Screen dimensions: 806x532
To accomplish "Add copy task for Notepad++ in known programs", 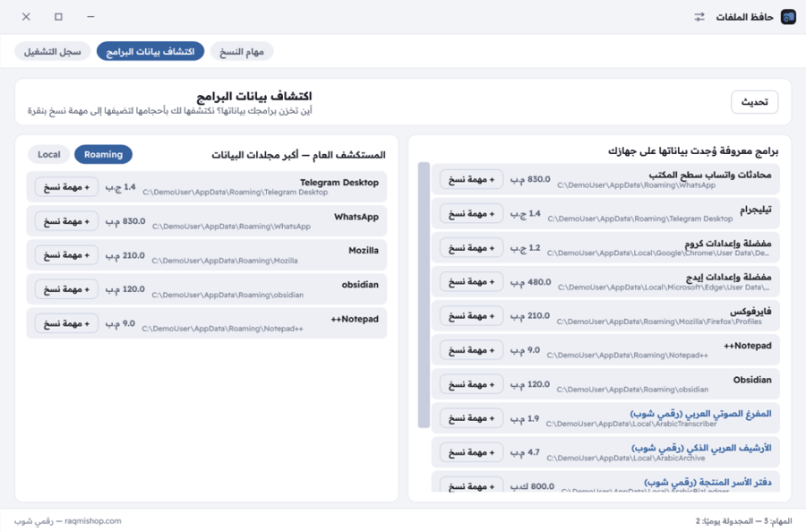I will [x=471, y=350].
